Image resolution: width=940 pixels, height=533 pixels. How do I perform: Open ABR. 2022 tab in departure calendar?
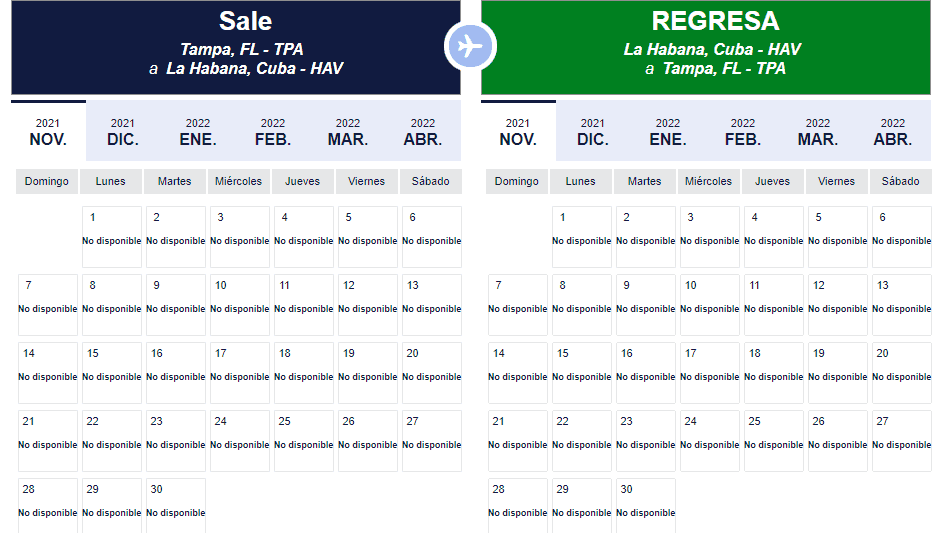click(x=423, y=131)
